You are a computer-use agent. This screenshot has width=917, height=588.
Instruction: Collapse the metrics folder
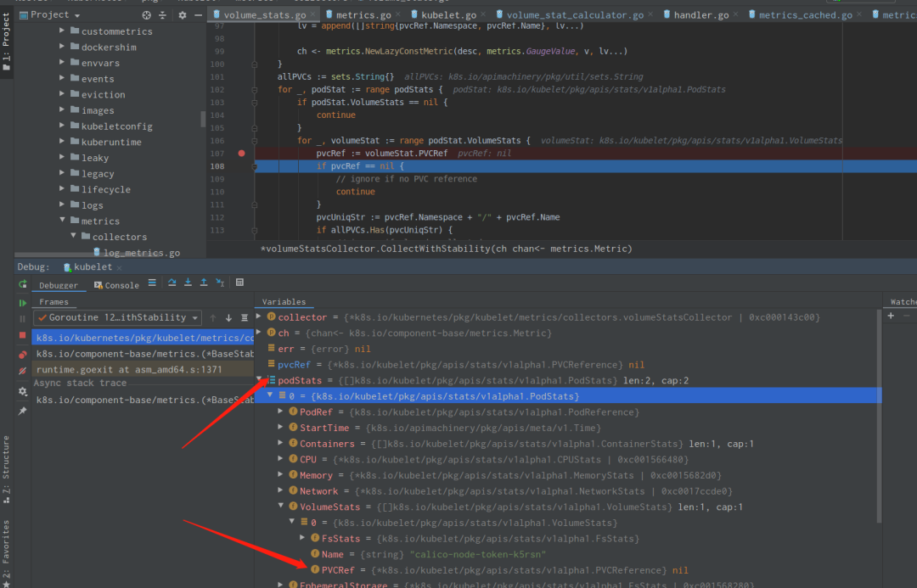click(x=62, y=221)
